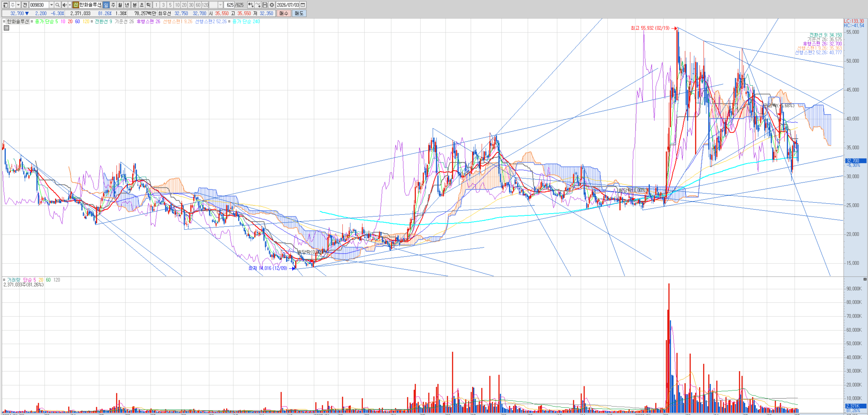The width and height of the screenshot is (868, 415).
Task: Switch to 틱 (tick) chart period
Action: click(x=149, y=5)
